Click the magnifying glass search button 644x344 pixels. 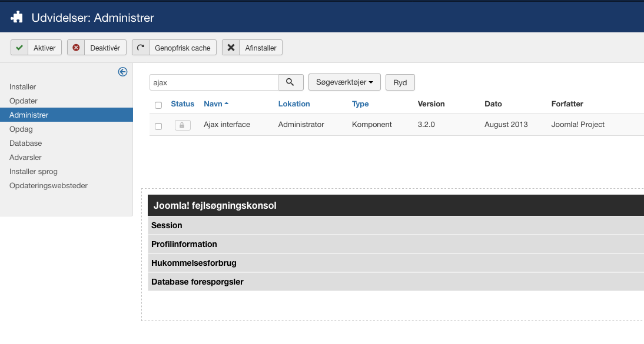coord(290,82)
